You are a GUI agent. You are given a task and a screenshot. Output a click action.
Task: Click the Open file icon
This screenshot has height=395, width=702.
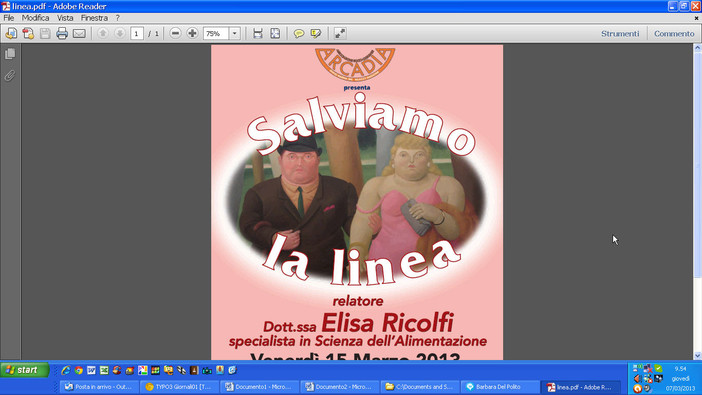click(x=11, y=34)
